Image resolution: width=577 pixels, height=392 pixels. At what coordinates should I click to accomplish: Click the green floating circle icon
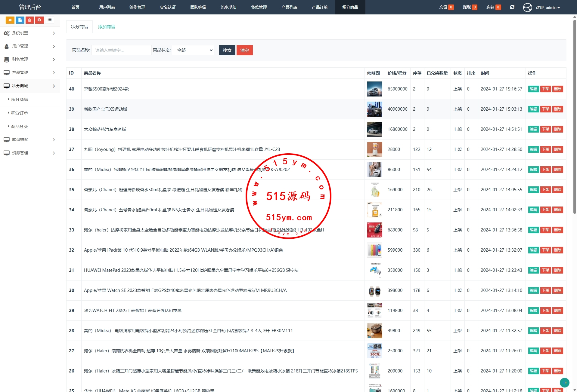pyautogui.click(x=564, y=382)
